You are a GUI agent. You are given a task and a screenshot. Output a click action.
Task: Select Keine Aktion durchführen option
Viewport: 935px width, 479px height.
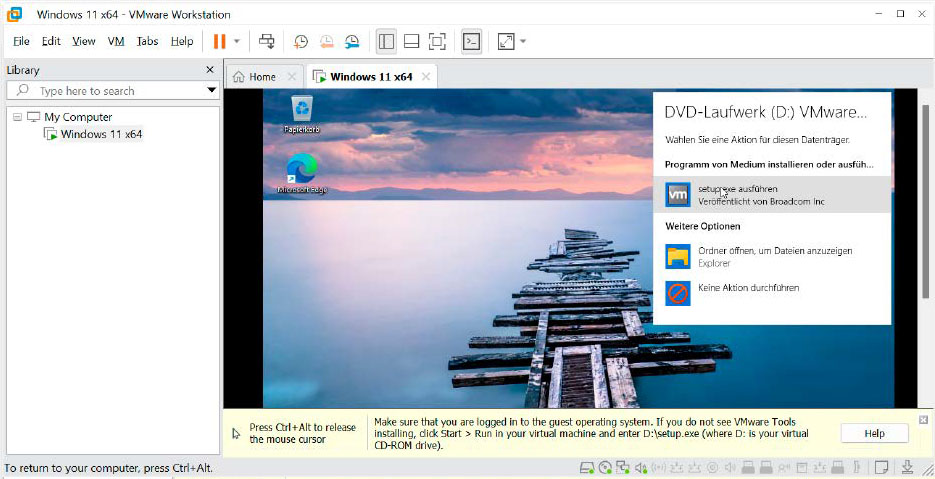pyautogui.click(x=772, y=293)
